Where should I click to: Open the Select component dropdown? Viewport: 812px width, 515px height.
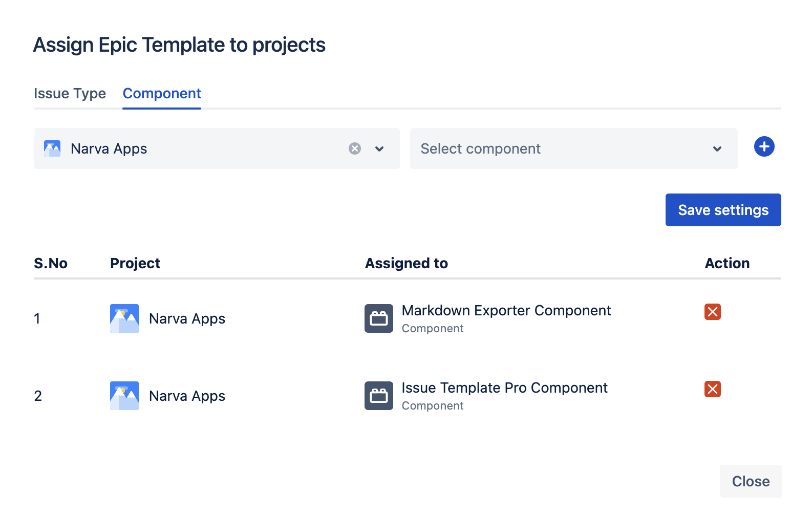[563, 148]
